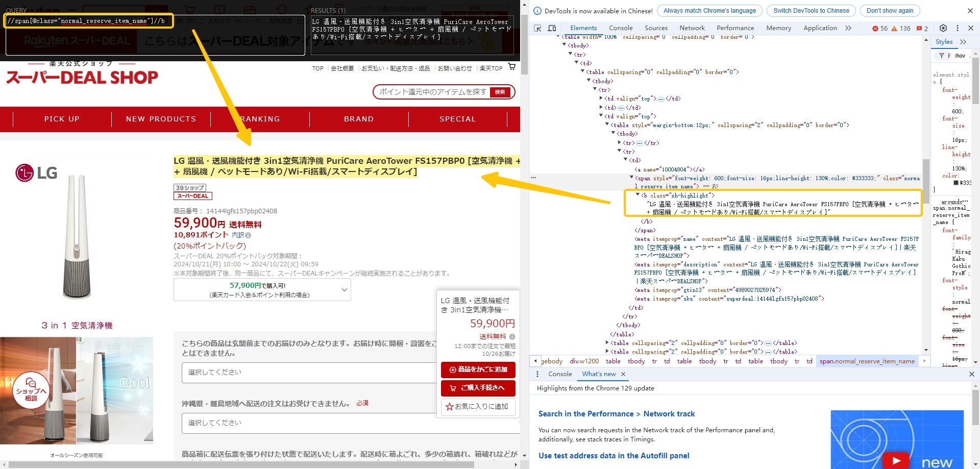Image resolution: width=980 pixels, height=469 pixels.
Task: Collapse the span normal_reserve_item_name node
Action: pos(631,178)
